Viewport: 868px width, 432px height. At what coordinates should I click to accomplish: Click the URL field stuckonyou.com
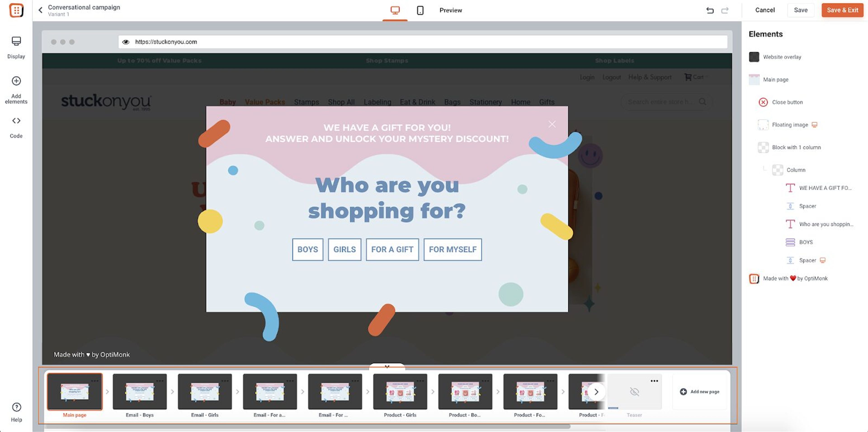422,42
